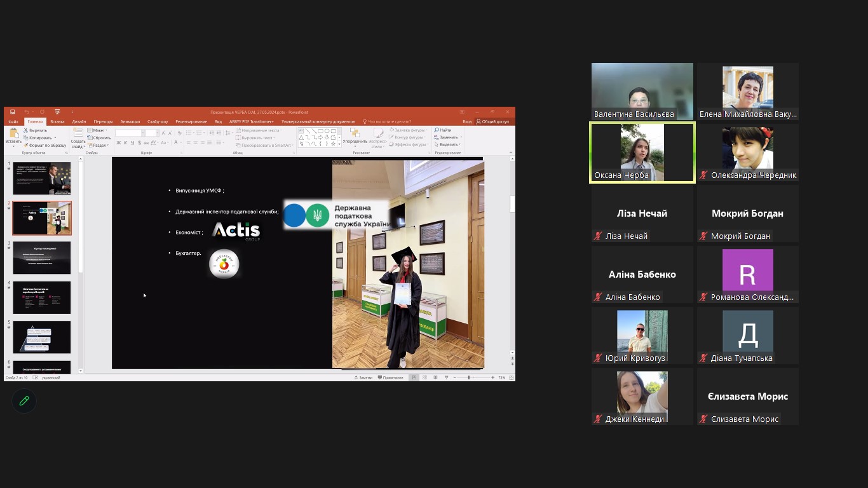
Task: Click the 'Что вы хотите сделать?' search box
Action: click(387, 121)
